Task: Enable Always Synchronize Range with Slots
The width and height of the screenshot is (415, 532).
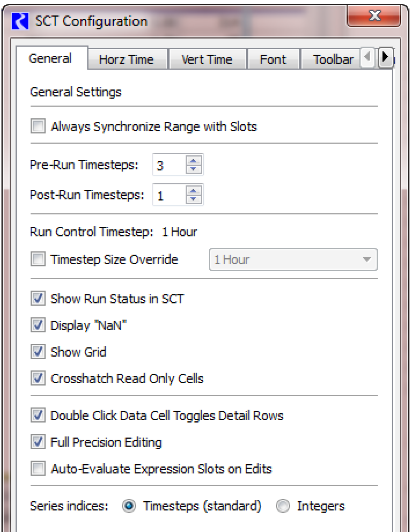Action: tap(38, 126)
